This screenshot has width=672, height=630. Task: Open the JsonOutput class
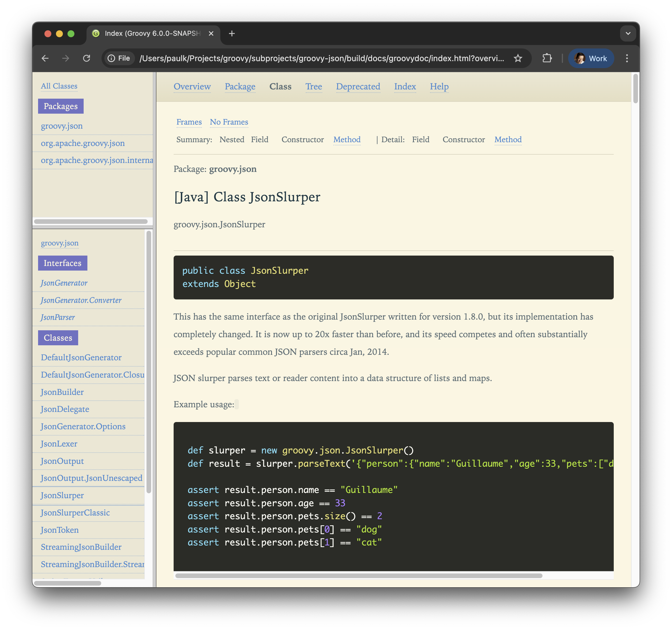point(62,461)
